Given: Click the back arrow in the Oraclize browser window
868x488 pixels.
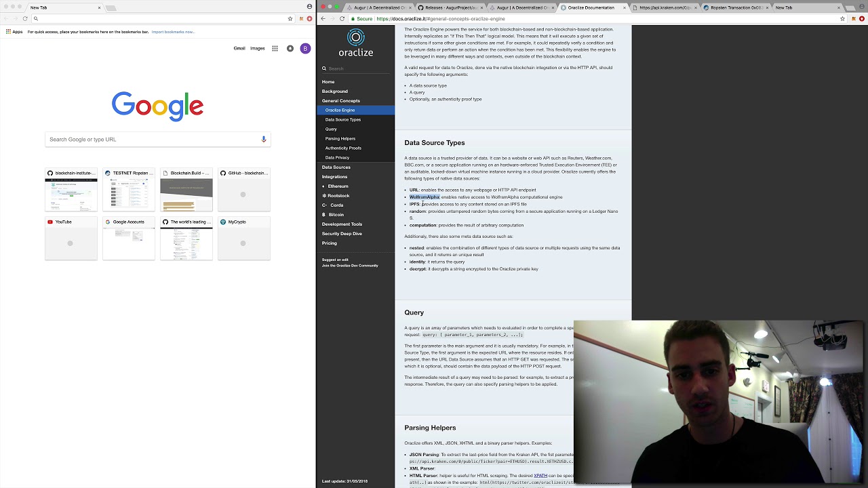Looking at the screenshot, I should point(323,18).
